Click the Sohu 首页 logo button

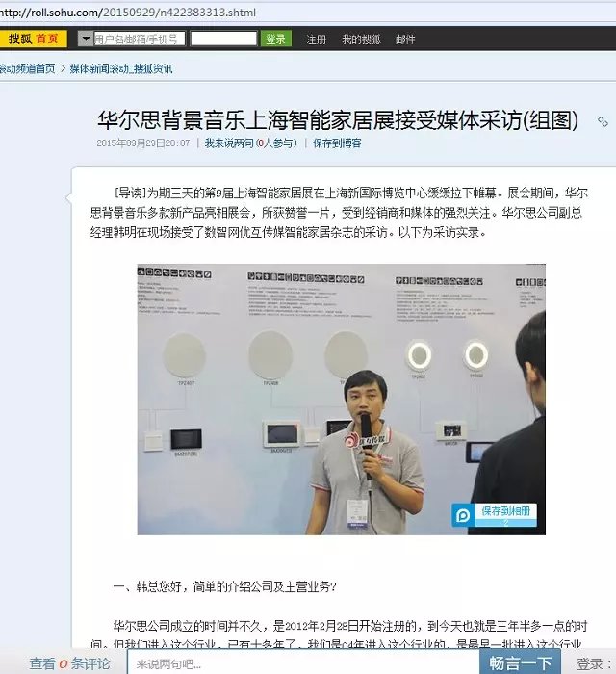point(33,39)
